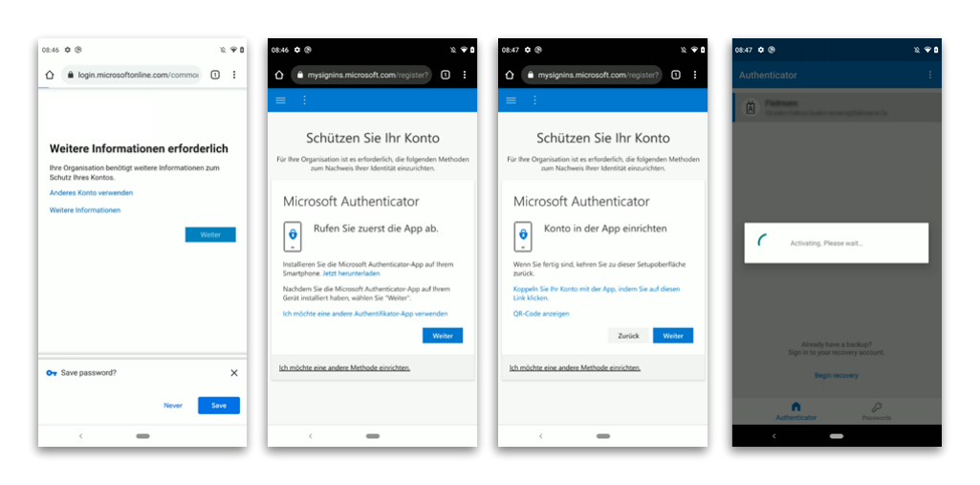Select the Authenticator home tab
Viewport: 980px width, 485px height.
pyautogui.click(x=795, y=410)
